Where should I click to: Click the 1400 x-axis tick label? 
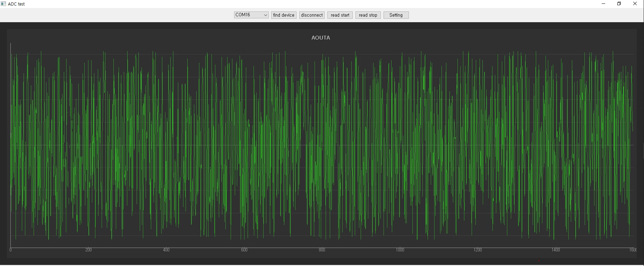pos(556,250)
